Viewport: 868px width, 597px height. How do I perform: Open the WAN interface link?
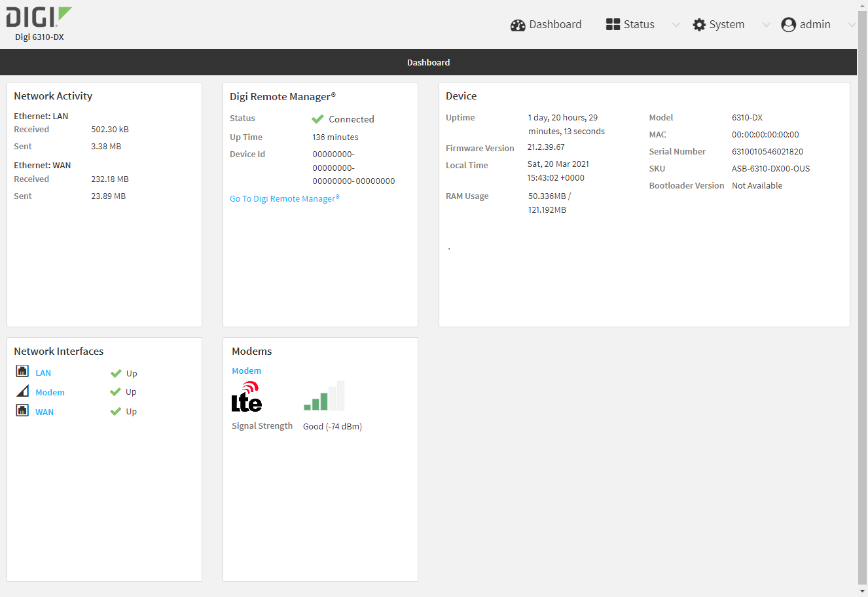[45, 412]
